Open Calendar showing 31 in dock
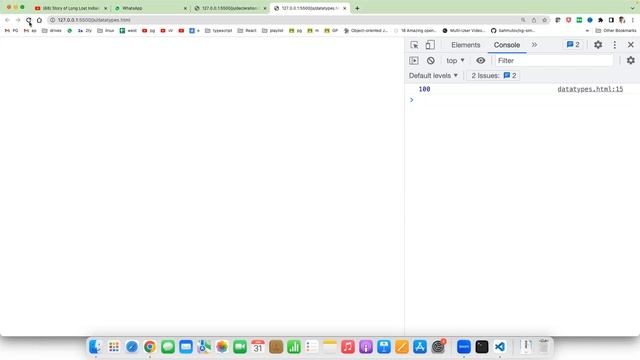The height and width of the screenshot is (360, 640). [x=258, y=347]
